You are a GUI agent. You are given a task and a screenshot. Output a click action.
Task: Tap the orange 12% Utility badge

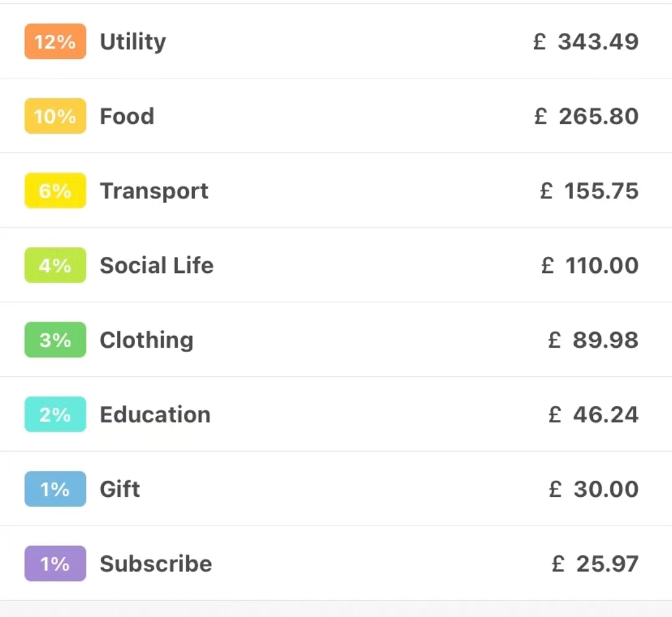coord(55,42)
